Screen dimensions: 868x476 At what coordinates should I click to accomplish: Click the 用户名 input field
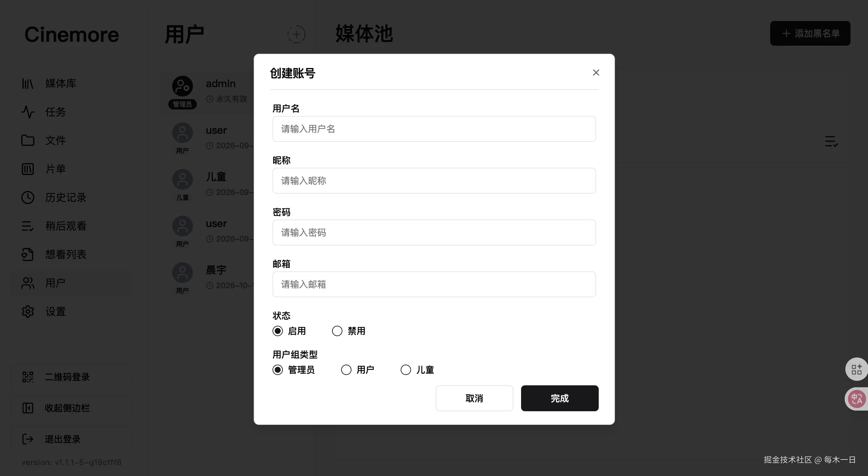(434, 129)
